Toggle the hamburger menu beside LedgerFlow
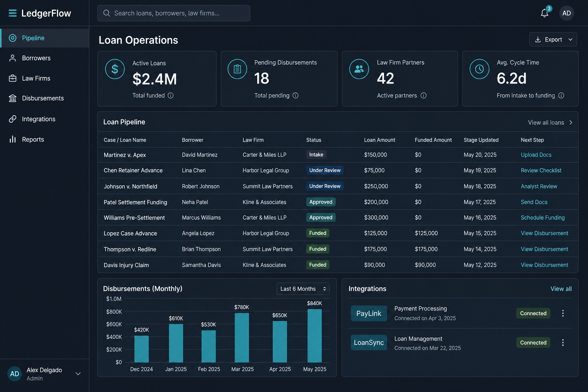The height and width of the screenshot is (392, 588). (13, 13)
